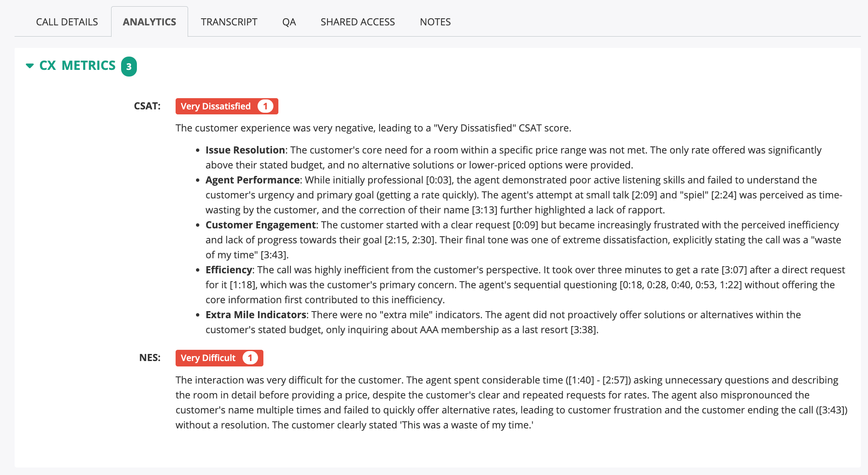Click the active ANALYTICS tab
868x475 pixels.
[x=149, y=22]
